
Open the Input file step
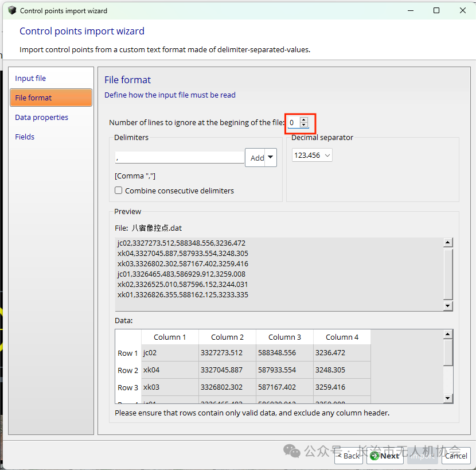coord(30,79)
